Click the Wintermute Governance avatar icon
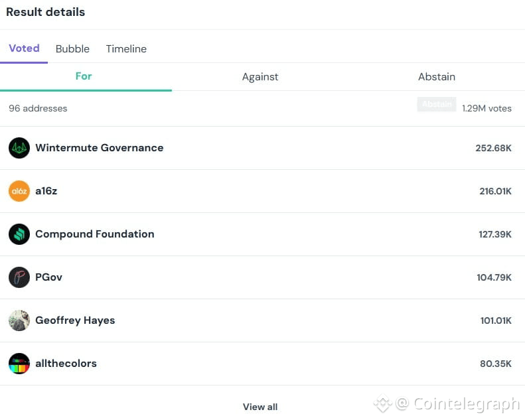The height and width of the screenshot is (420, 525). click(19, 148)
